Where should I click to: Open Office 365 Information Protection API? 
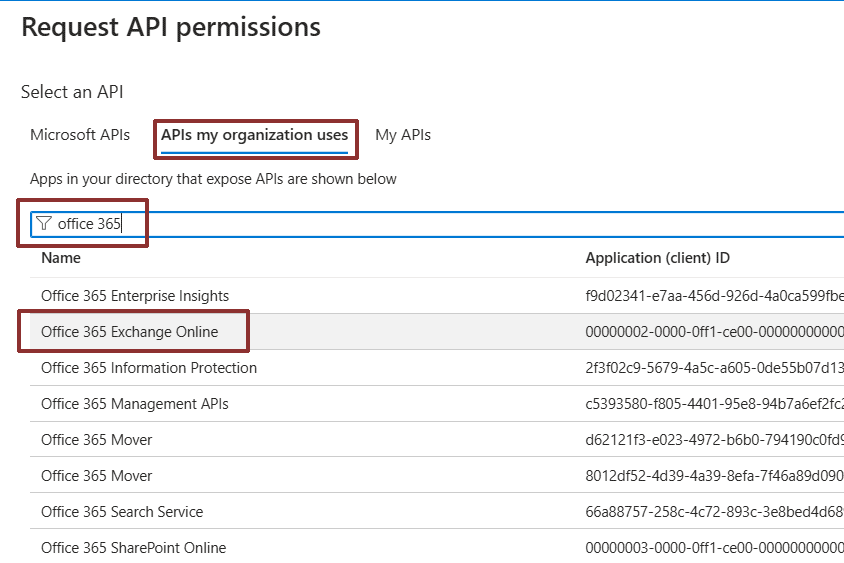tap(149, 368)
